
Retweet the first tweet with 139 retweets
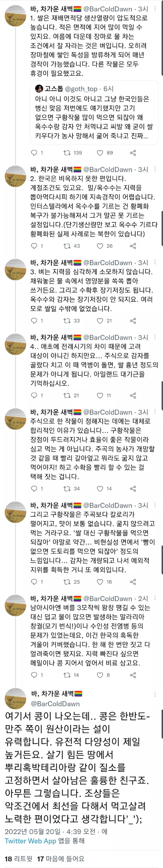click(67, 153)
